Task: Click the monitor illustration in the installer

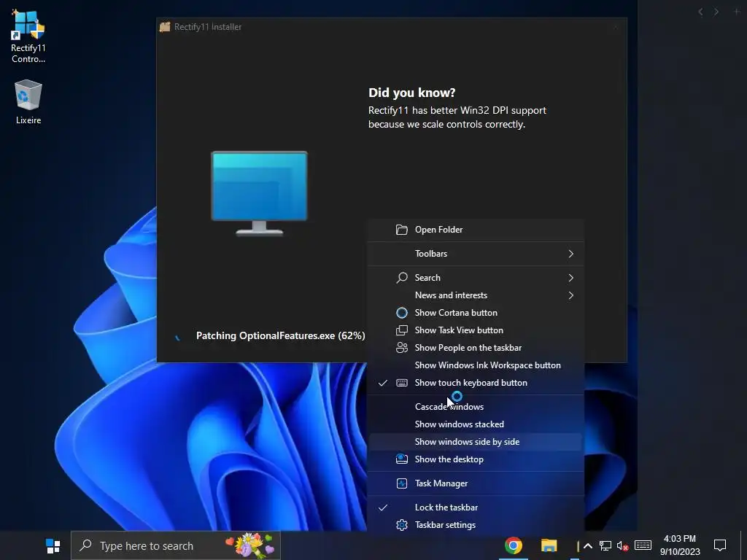Action: coord(259,193)
